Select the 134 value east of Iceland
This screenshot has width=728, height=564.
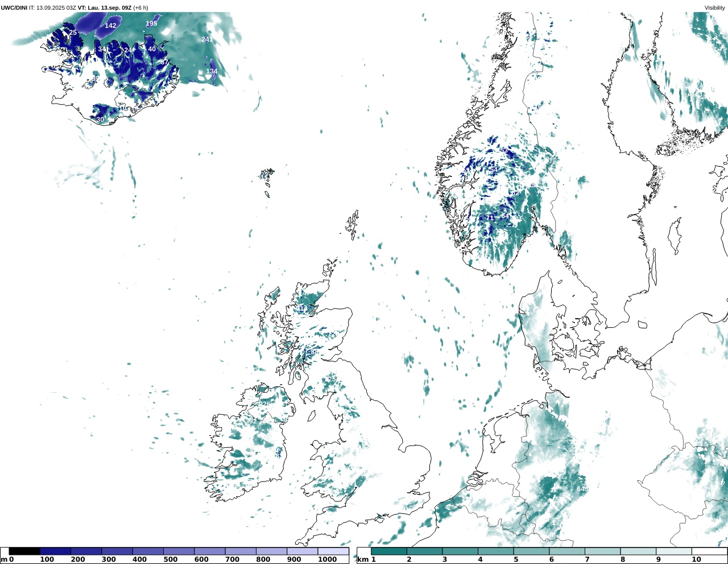212,71
